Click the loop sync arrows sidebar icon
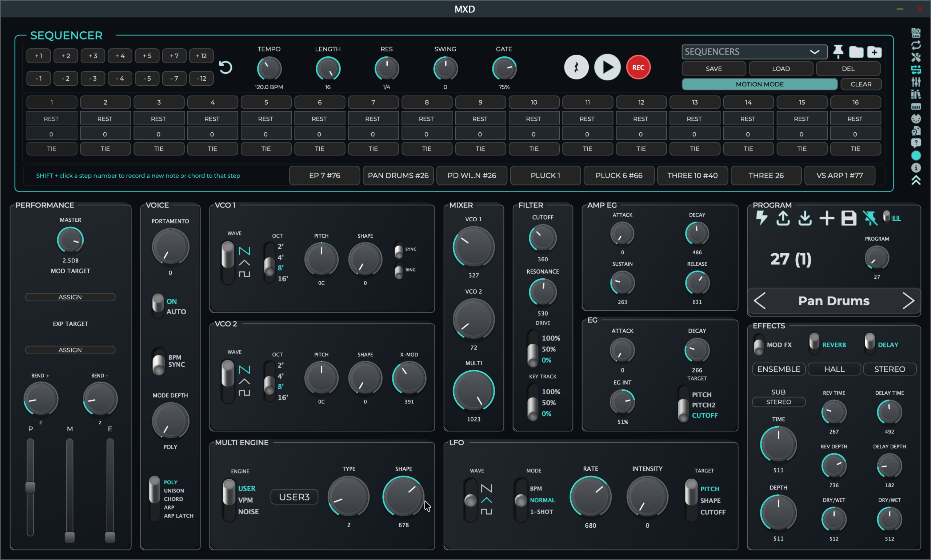Image resolution: width=931 pixels, height=560 pixels. (915, 45)
